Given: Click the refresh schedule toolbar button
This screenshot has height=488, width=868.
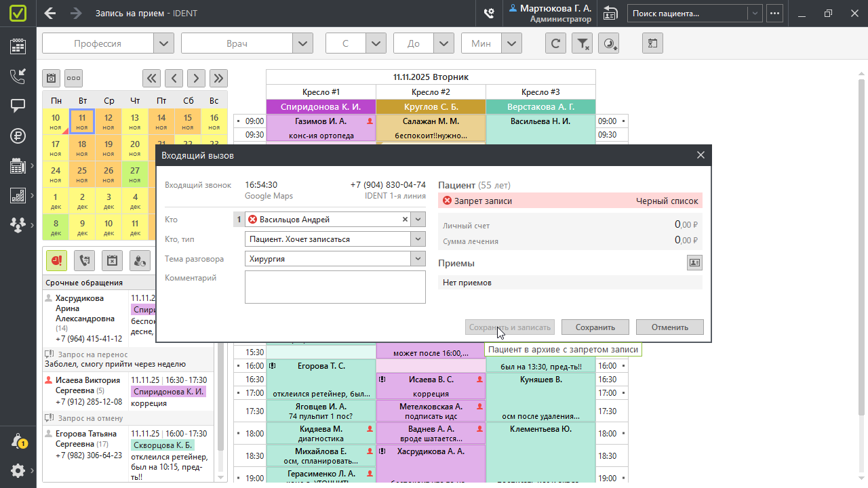Looking at the screenshot, I should point(555,43).
